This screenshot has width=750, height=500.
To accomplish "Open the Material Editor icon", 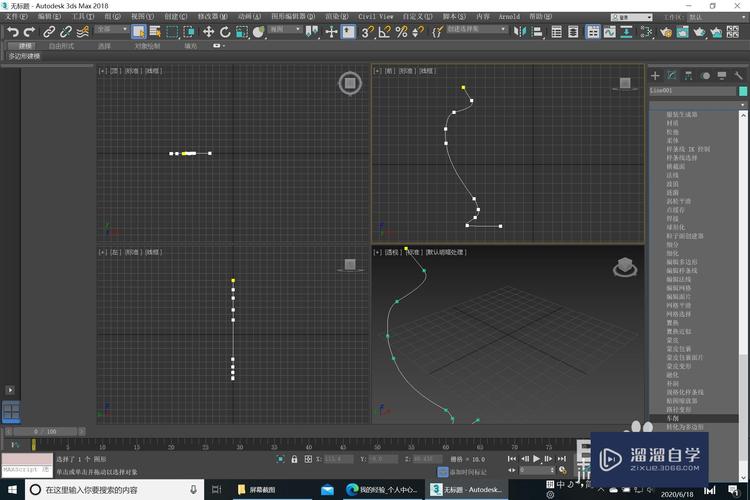I will (646, 32).
